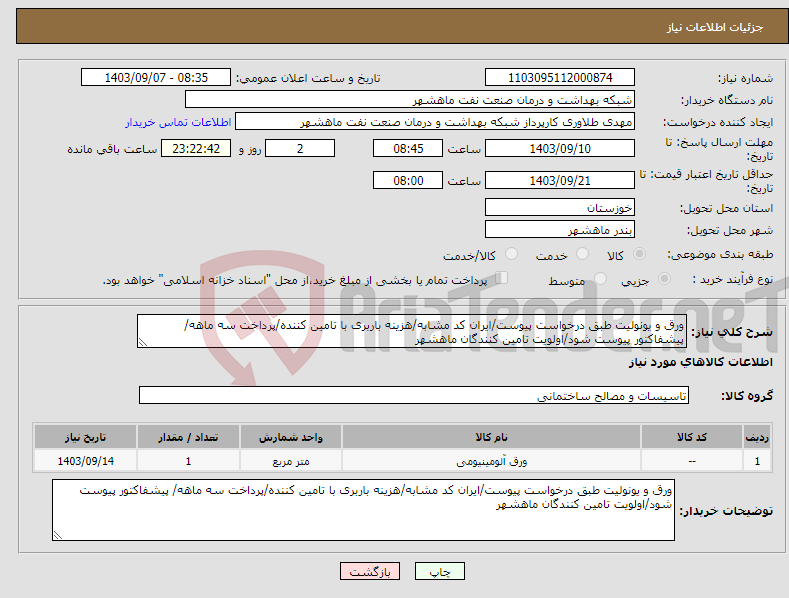Click the تاریخ نیاز column header
Screen dimensions: 789x598
coord(85,437)
